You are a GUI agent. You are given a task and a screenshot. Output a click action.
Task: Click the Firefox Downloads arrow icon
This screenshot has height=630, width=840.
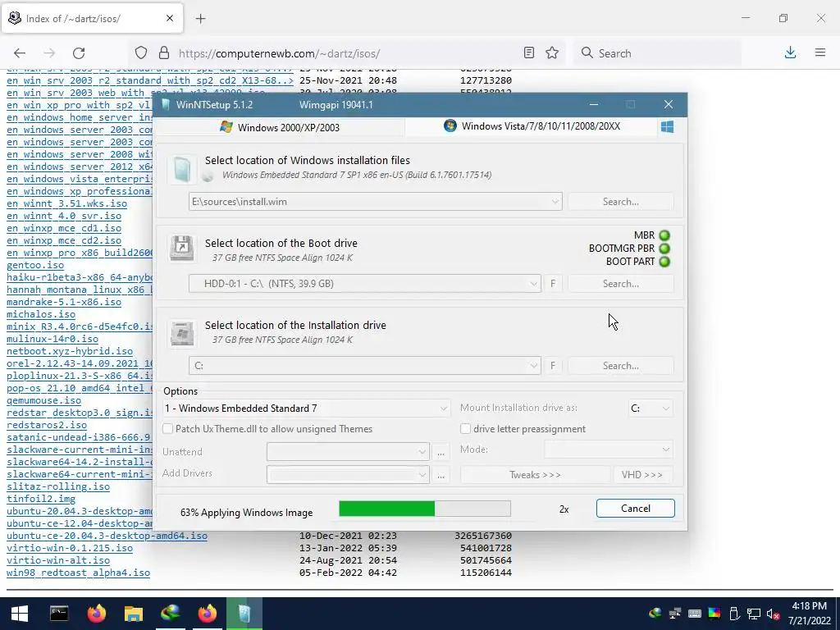[x=790, y=52]
